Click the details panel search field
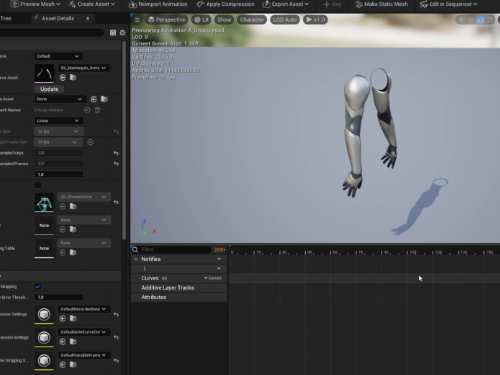The width and height of the screenshot is (500, 375). tap(52, 32)
